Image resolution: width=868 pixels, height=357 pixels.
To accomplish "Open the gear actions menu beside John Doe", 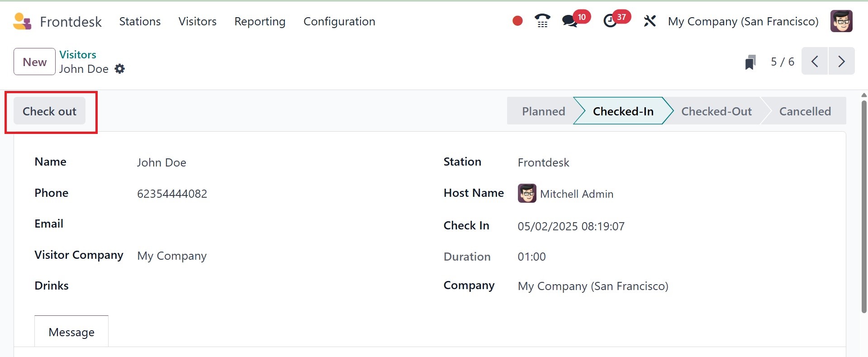I will pyautogui.click(x=119, y=69).
